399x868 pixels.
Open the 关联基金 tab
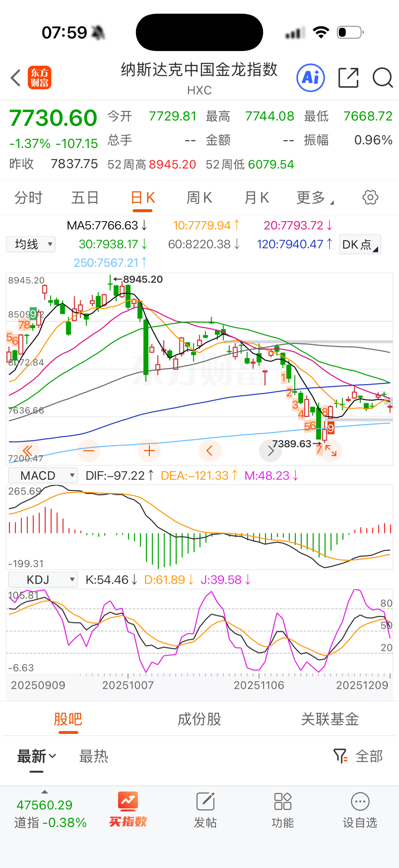point(330,719)
